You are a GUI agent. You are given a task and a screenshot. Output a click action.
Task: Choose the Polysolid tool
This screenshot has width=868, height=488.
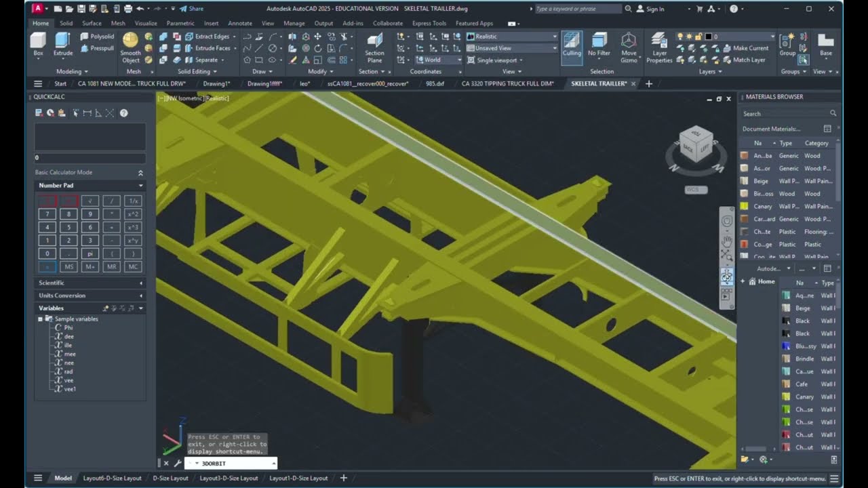(97, 37)
